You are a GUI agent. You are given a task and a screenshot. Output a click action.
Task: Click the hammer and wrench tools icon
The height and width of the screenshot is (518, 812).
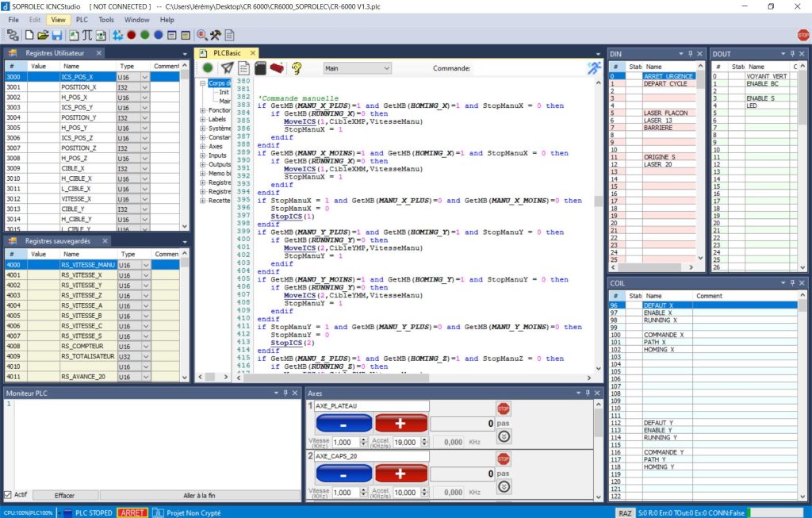pyautogui.click(x=215, y=35)
